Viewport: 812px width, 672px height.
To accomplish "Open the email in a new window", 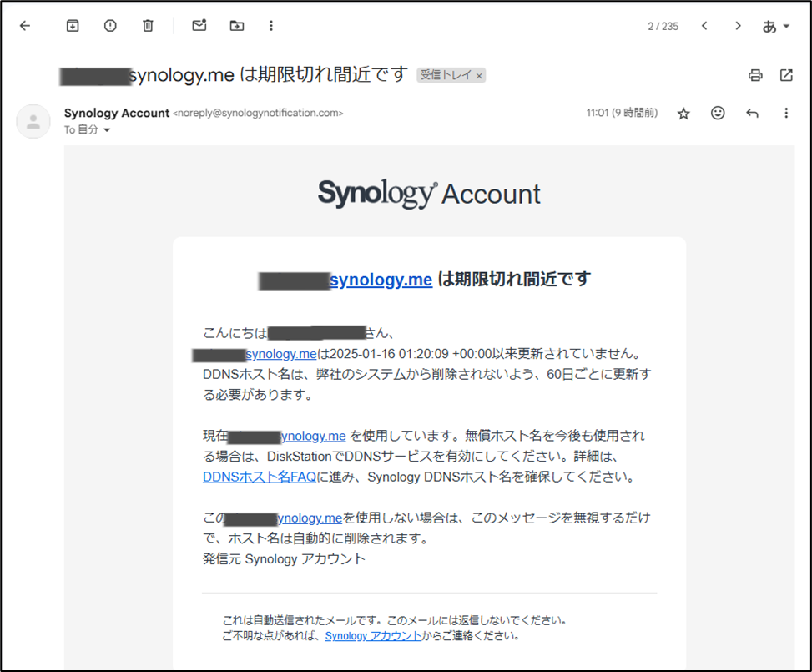I will (786, 75).
